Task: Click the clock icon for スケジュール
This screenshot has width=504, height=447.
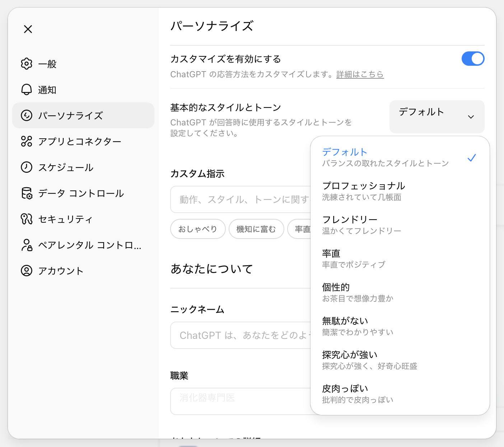Action: point(27,167)
